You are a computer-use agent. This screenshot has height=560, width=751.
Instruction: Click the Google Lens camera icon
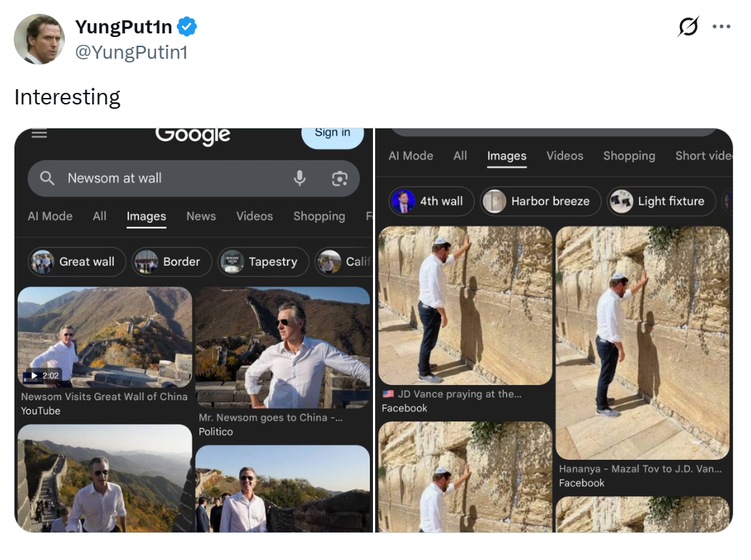point(340,178)
